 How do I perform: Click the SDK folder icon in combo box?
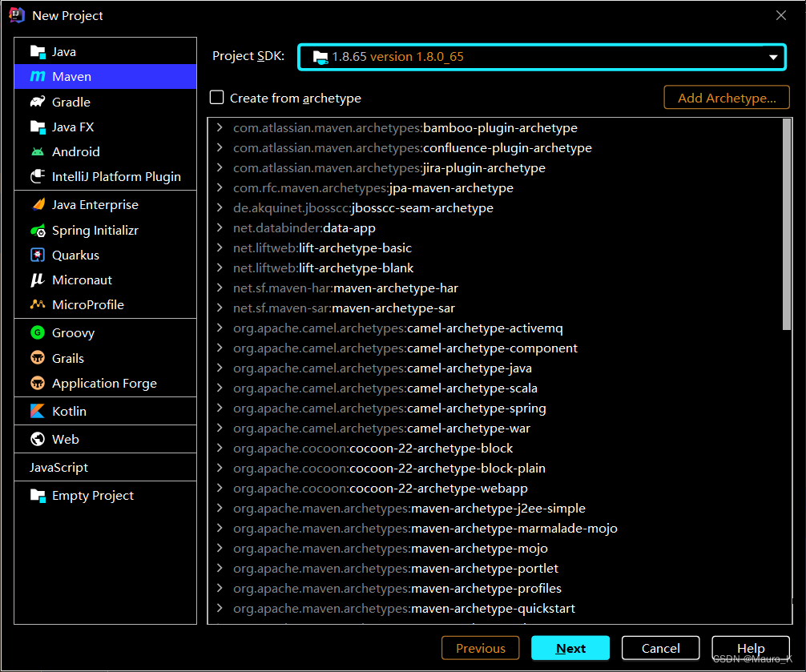[x=320, y=57]
